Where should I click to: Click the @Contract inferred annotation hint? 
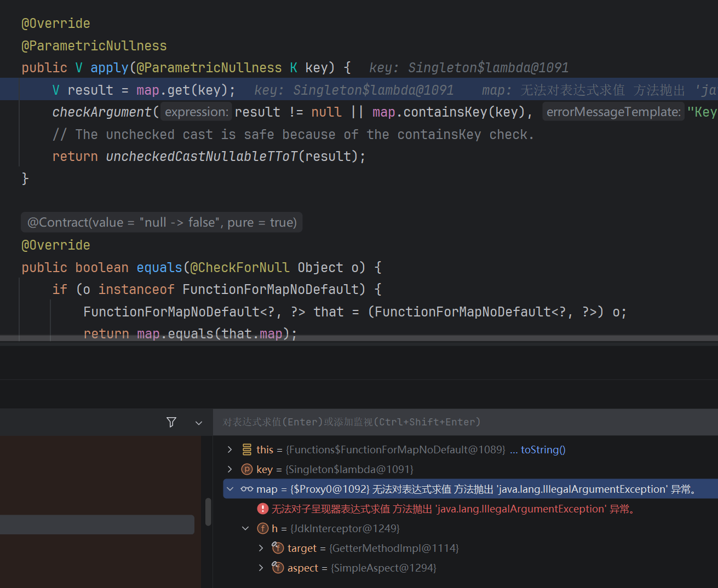click(162, 222)
